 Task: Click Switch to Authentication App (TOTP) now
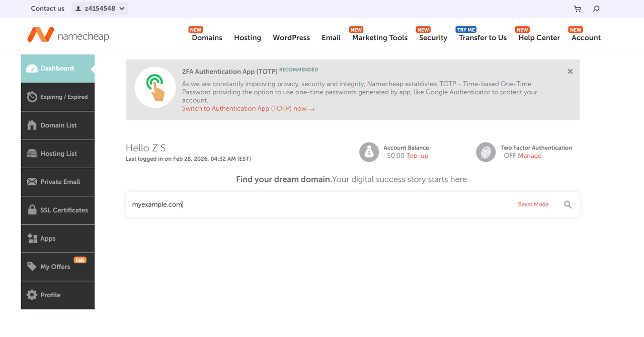point(248,109)
